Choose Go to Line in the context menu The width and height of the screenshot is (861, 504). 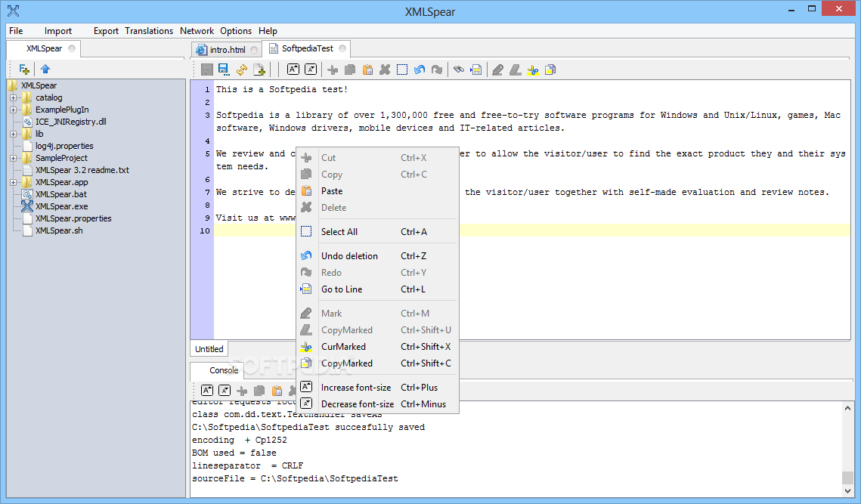[377, 289]
